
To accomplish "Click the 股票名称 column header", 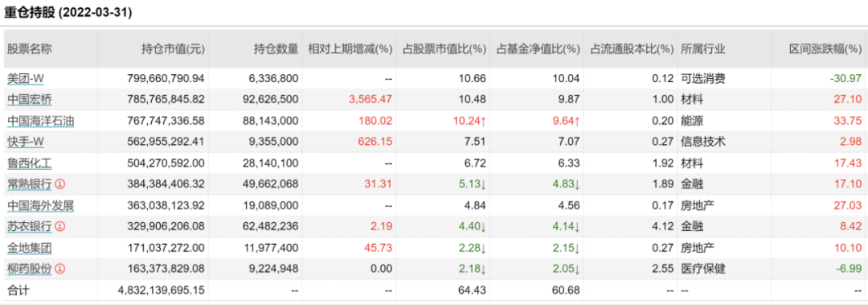I will [x=30, y=49].
